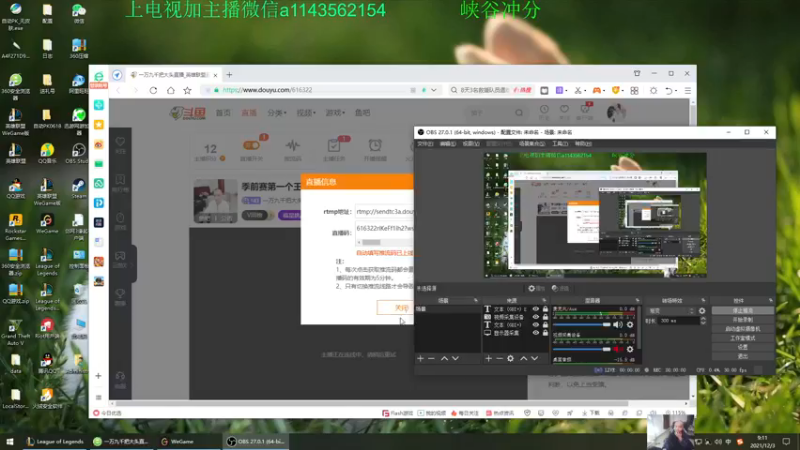Expand the 视频 dropdown on Douyu nav

[306, 113]
